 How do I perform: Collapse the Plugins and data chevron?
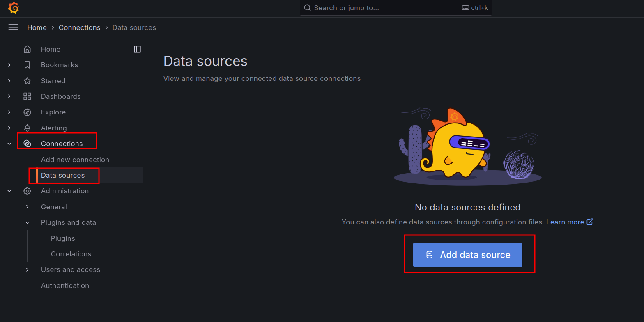(28, 222)
